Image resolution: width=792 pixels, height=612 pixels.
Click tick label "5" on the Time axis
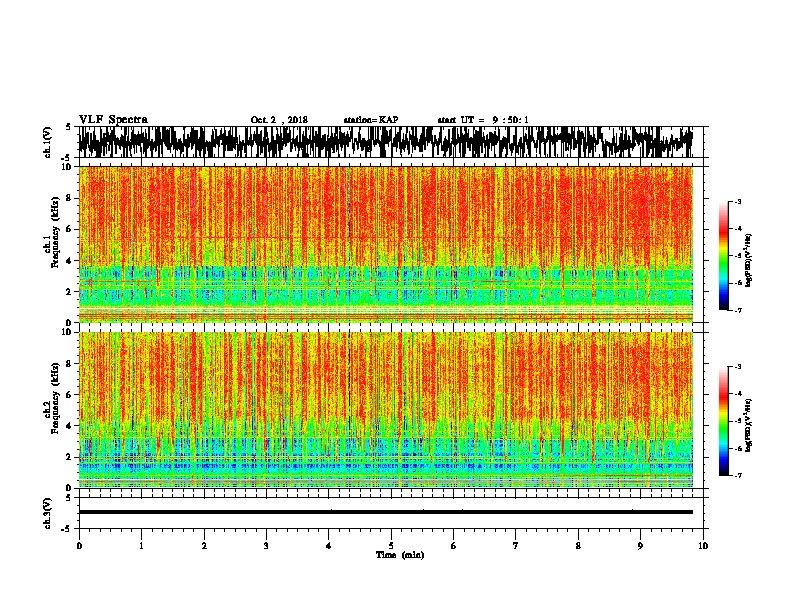point(391,545)
